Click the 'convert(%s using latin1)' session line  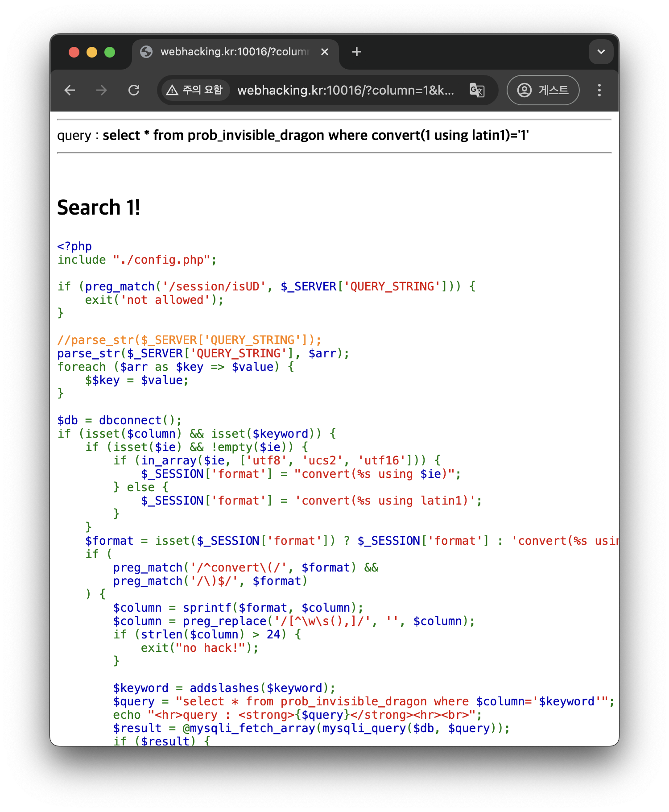311,501
